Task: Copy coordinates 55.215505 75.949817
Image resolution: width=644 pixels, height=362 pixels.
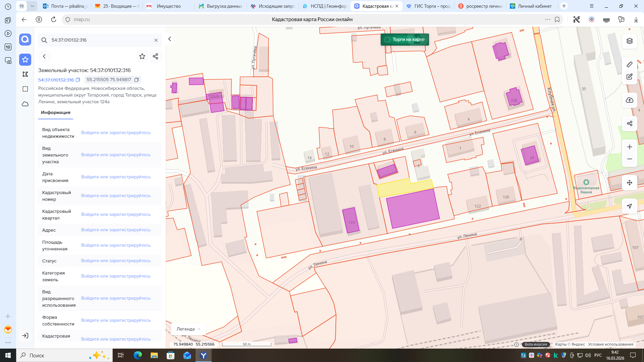Action: (x=137, y=80)
